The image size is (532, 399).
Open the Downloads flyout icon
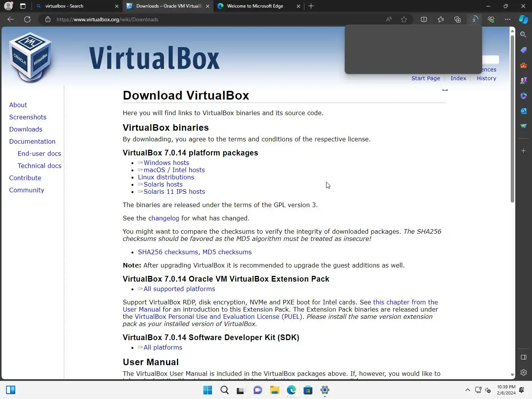474,19
